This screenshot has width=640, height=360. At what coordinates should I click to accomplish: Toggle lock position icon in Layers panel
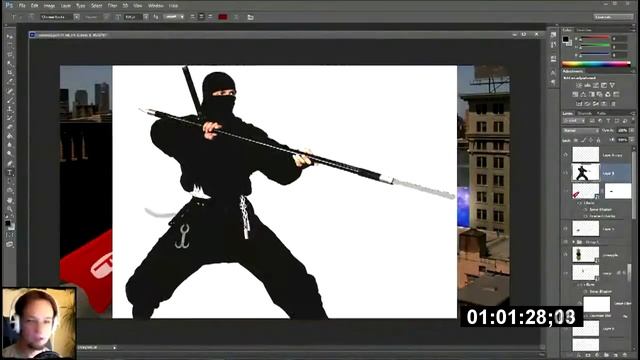click(591, 140)
